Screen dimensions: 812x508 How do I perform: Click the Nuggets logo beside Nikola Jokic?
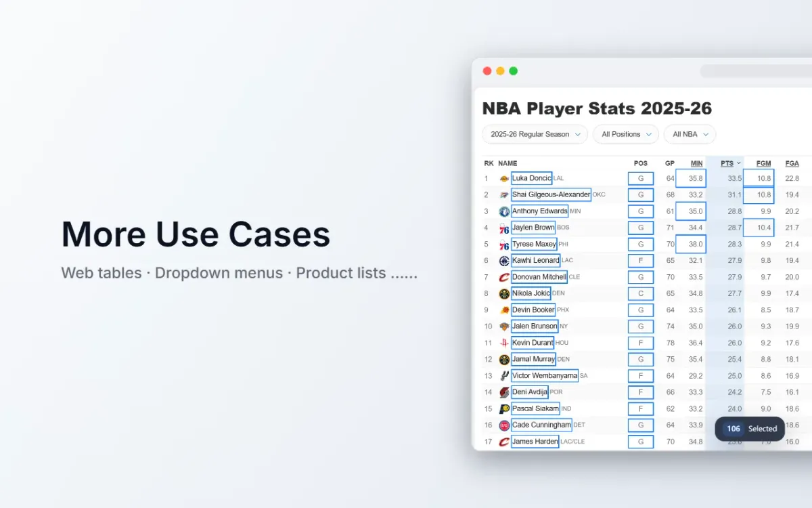pyautogui.click(x=504, y=294)
